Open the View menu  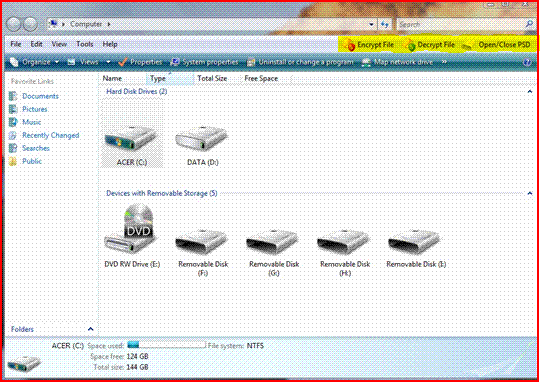59,44
